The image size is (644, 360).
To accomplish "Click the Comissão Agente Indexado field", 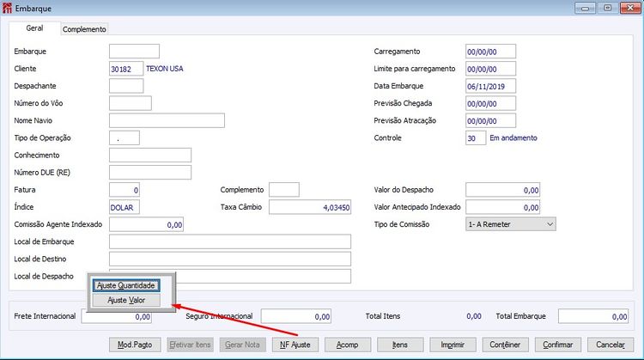I will [146, 224].
